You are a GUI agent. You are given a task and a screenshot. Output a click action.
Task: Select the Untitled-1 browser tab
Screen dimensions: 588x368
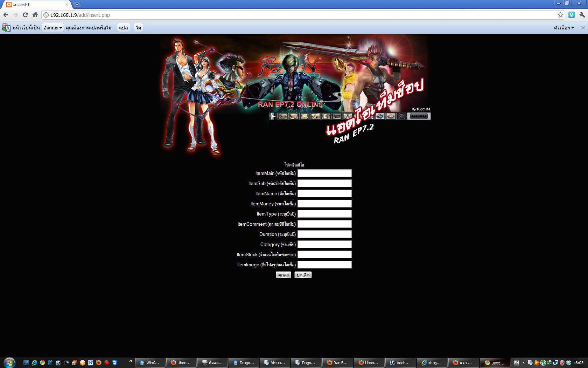click(36, 5)
